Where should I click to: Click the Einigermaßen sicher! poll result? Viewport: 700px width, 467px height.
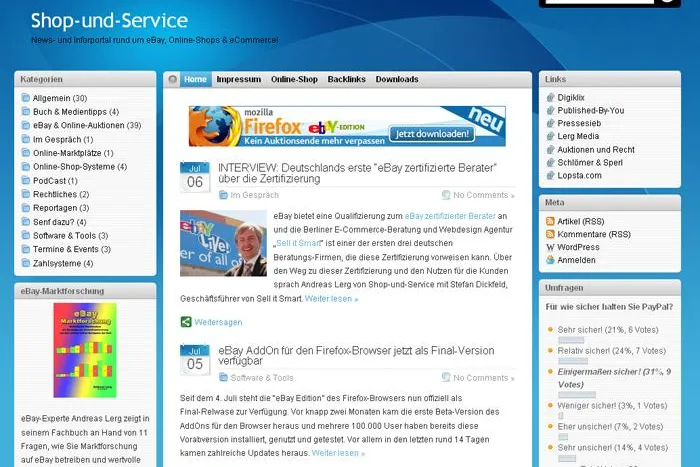point(614,378)
